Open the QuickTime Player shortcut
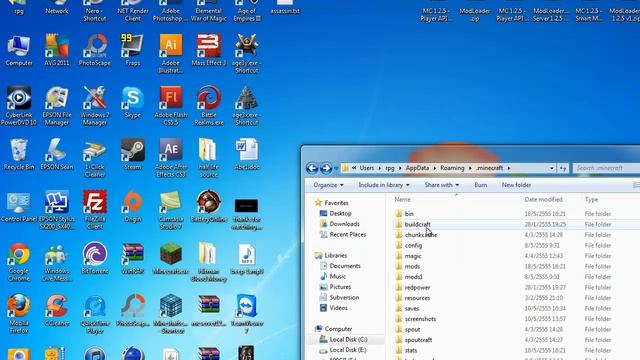The height and width of the screenshot is (360, 640). tap(95, 314)
